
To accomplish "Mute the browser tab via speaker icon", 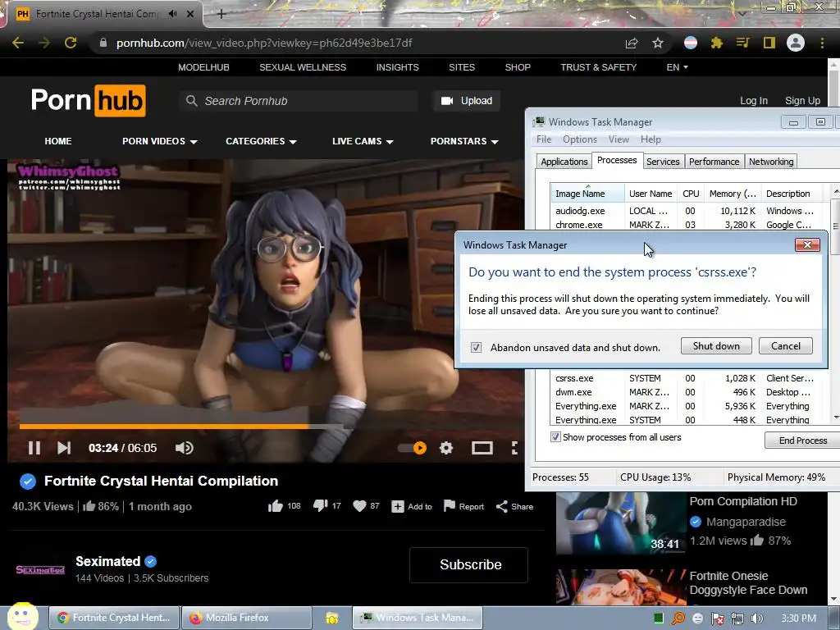I will pyautogui.click(x=172, y=14).
